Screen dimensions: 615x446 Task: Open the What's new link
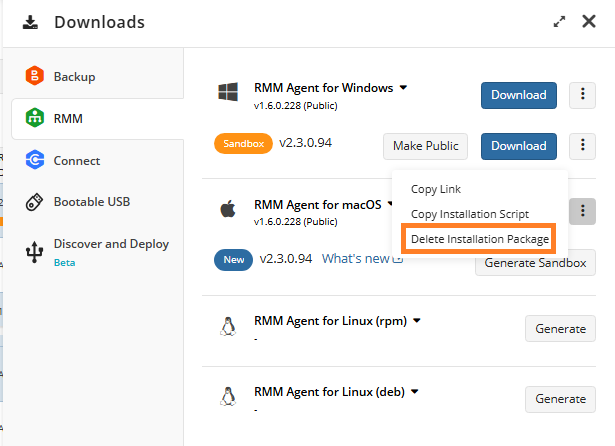[362, 258]
